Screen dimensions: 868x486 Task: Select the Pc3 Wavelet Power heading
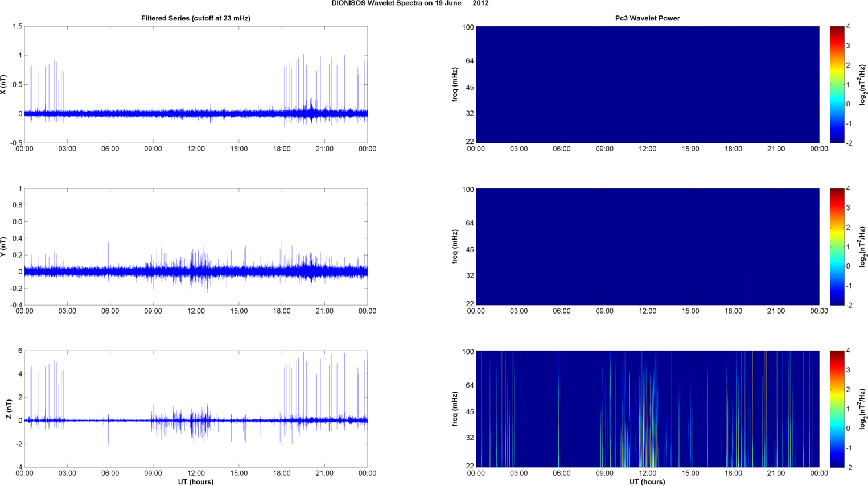(647, 18)
